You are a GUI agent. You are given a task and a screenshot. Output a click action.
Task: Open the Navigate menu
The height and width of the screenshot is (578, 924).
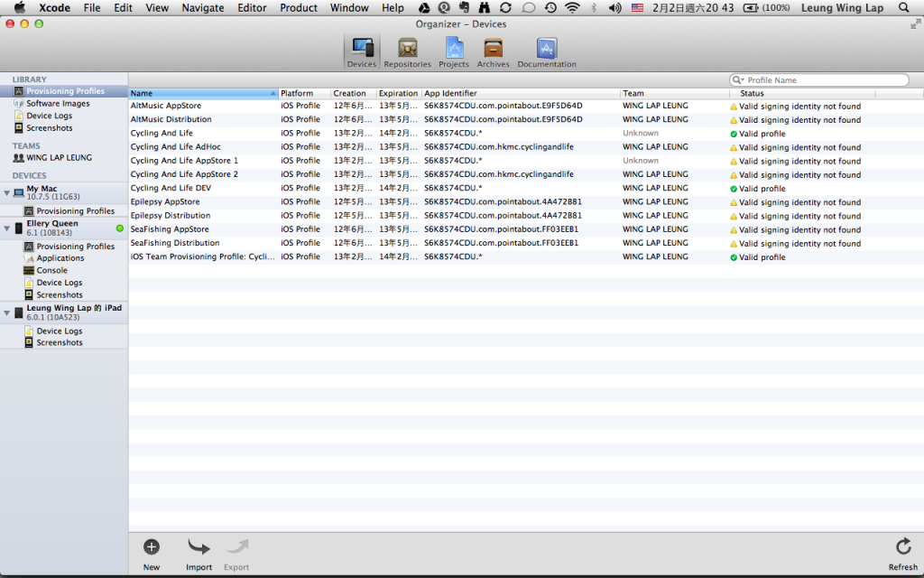202,8
